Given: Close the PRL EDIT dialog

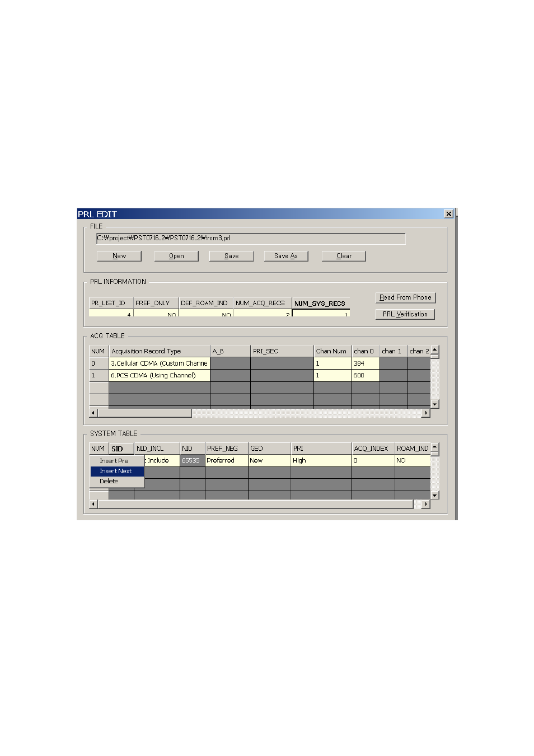Looking at the screenshot, I should pyautogui.click(x=448, y=214).
